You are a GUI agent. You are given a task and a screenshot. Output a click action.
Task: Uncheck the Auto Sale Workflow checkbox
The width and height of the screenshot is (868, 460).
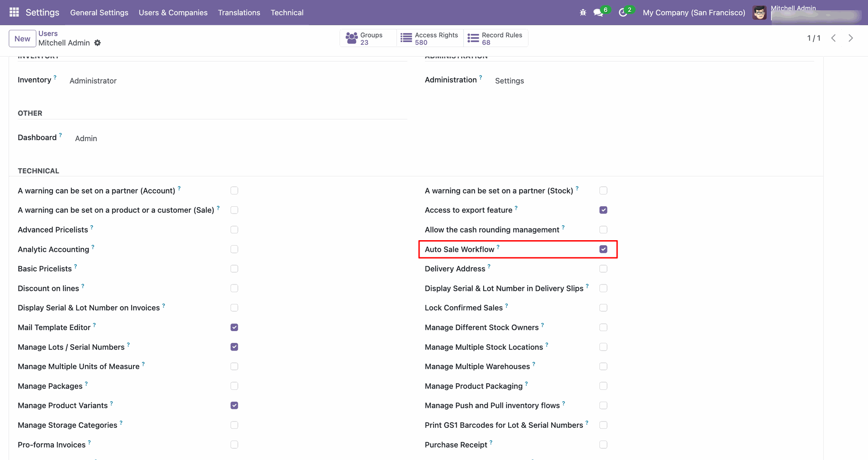(603, 249)
